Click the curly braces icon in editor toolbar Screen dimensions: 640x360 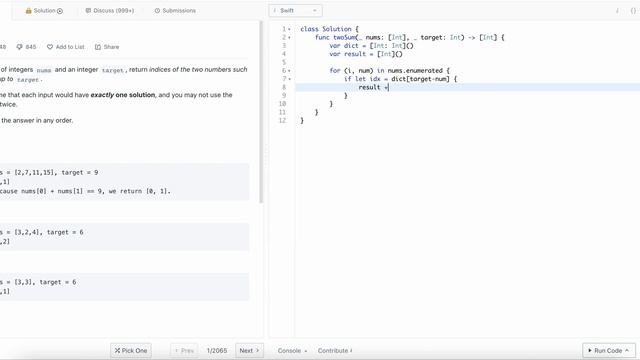pos(633,11)
